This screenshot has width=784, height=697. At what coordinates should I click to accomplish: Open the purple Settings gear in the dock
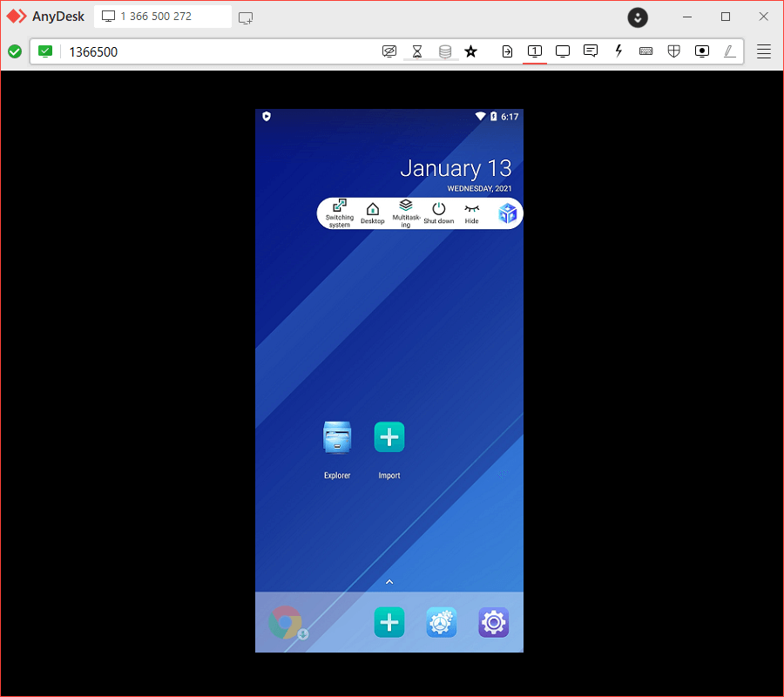(x=493, y=623)
